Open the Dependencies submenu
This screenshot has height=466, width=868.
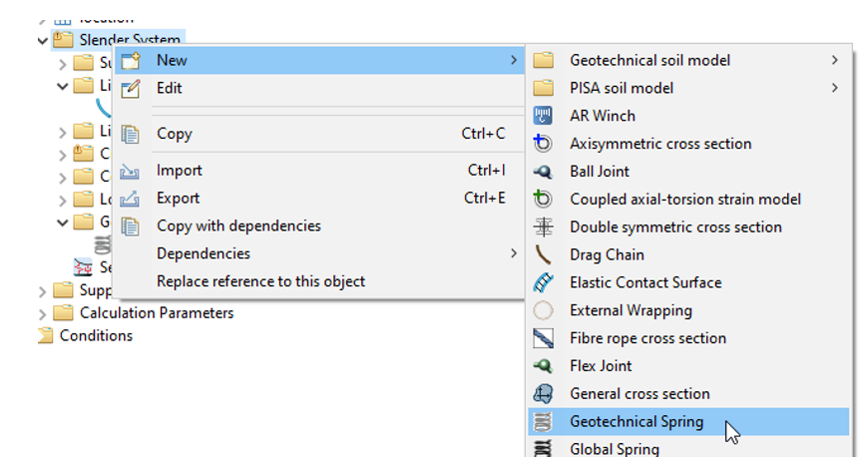pos(513,253)
